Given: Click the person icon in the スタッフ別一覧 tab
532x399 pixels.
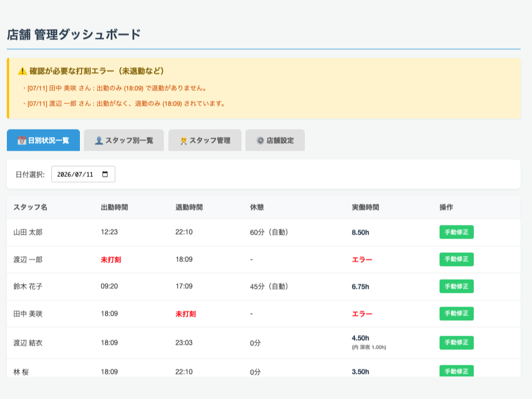Looking at the screenshot, I should pos(99,140).
